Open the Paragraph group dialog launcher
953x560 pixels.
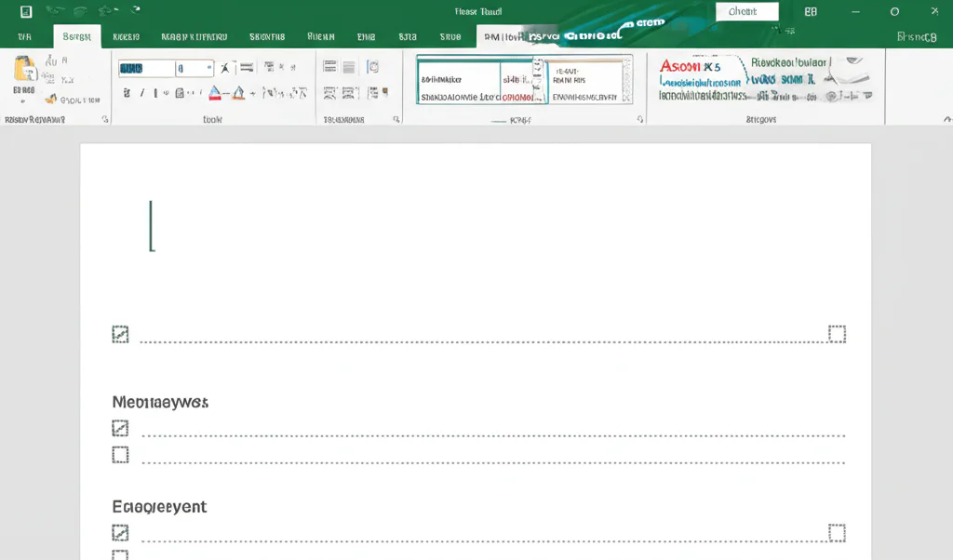coord(397,118)
